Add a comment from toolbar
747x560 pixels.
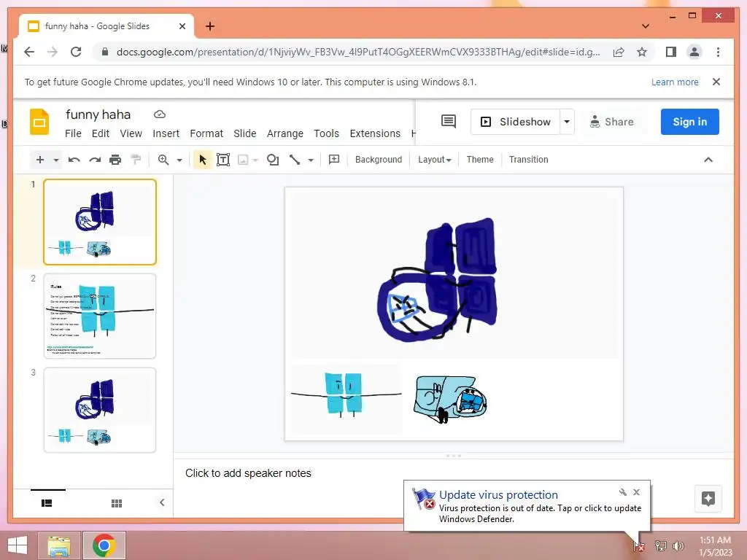click(x=334, y=160)
